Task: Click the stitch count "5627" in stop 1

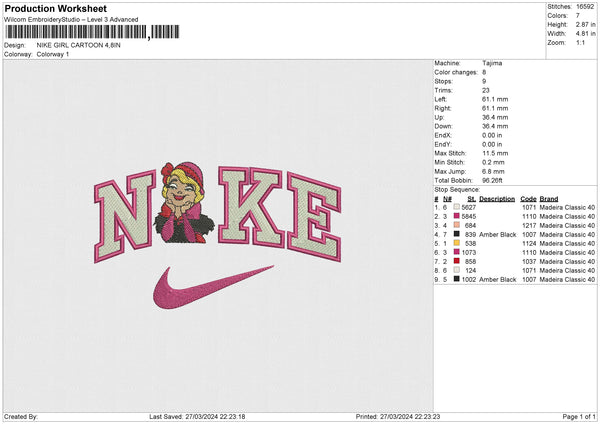Action: 469,207
